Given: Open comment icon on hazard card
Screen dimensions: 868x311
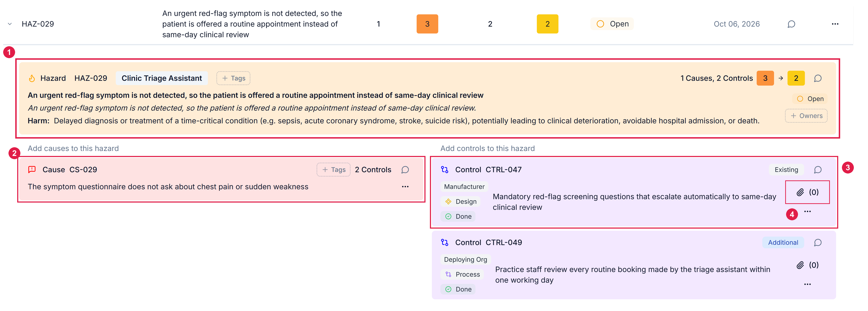Looking at the screenshot, I should point(817,78).
